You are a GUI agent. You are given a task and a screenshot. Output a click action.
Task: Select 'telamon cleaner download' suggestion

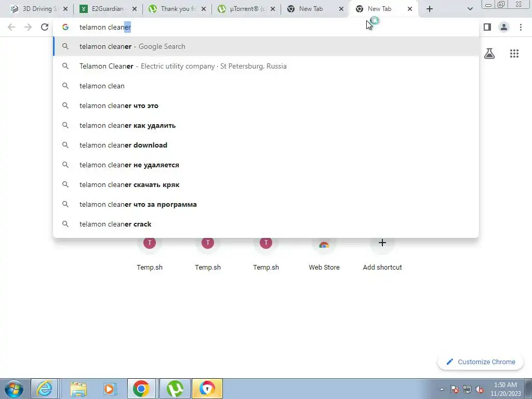pos(266,145)
